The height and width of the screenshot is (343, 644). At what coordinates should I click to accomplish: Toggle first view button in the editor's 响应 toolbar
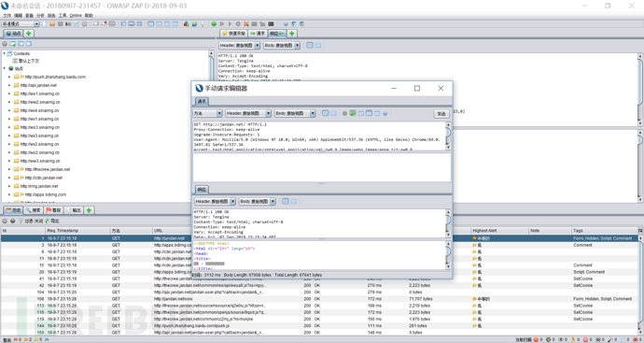click(285, 201)
